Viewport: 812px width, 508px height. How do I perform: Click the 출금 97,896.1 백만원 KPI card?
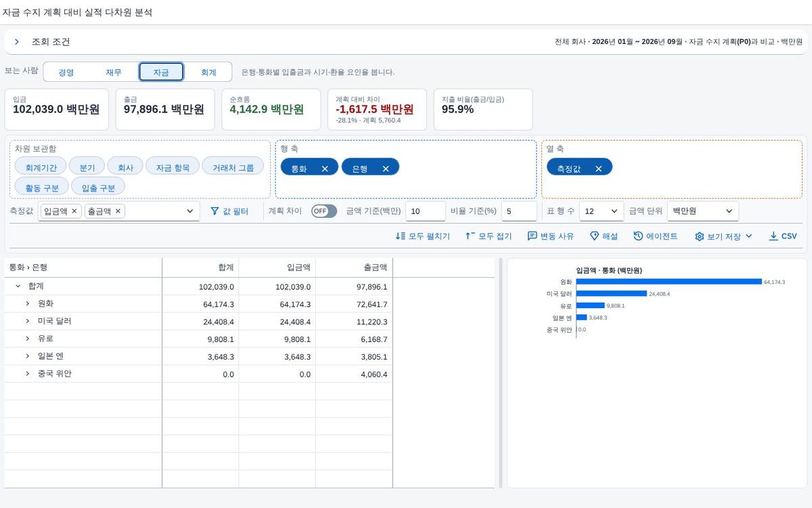(x=164, y=109)
